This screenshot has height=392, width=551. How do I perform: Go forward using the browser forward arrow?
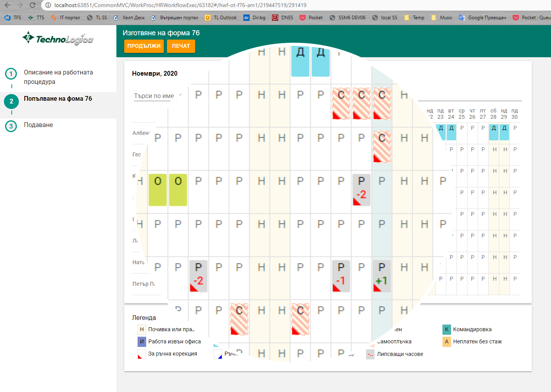click(x=20, y=5)
